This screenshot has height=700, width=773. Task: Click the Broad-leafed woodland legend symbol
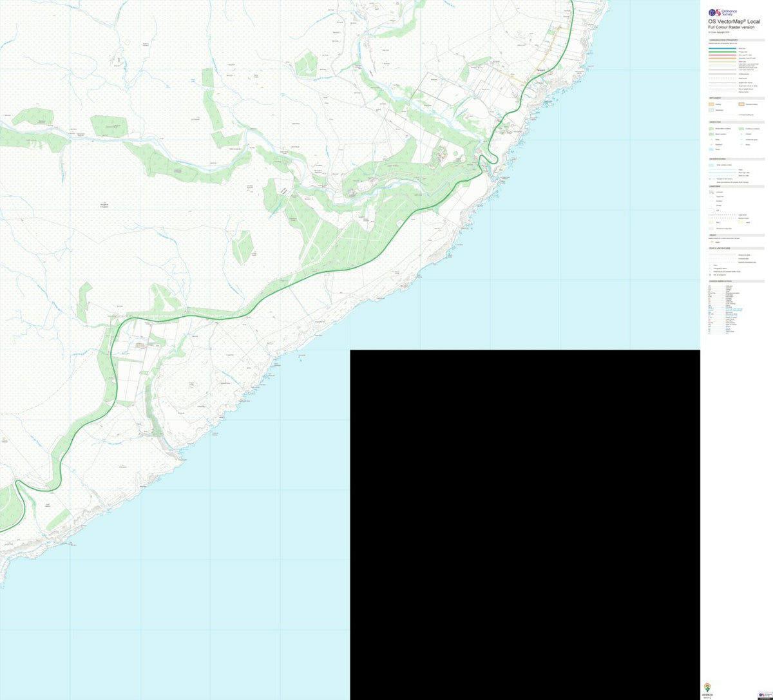tap(711, 128)
